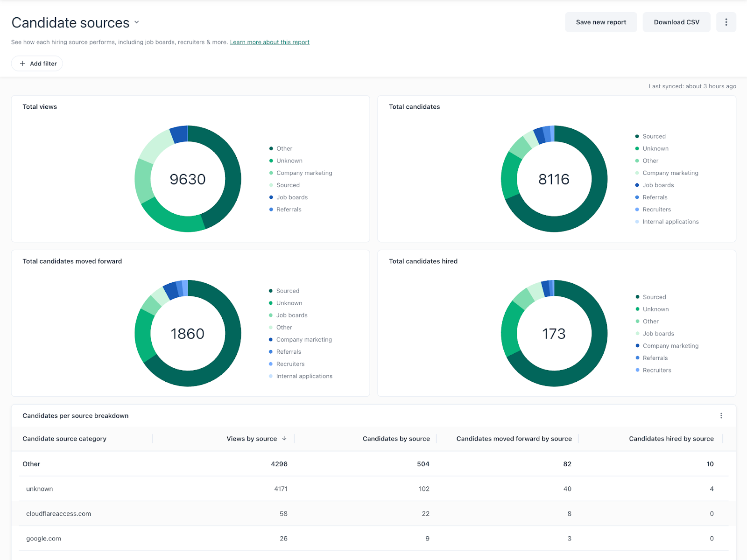Image resolution: width=747 pixels, height=560 pixels.
Task: Open breakdown table three-dot options menu
Action: click(x=721, y=416)
